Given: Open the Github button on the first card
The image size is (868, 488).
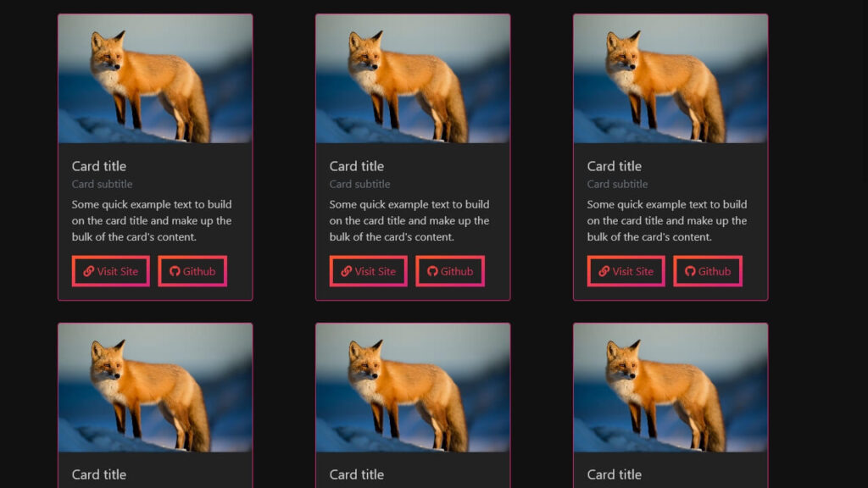Looking at the screenshot, I should click(192, 271).
